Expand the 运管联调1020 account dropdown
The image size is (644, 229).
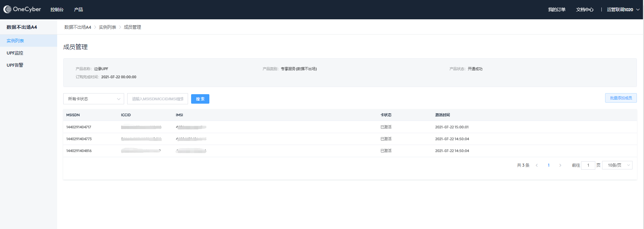pyautogui.click(x=623, y=9)
